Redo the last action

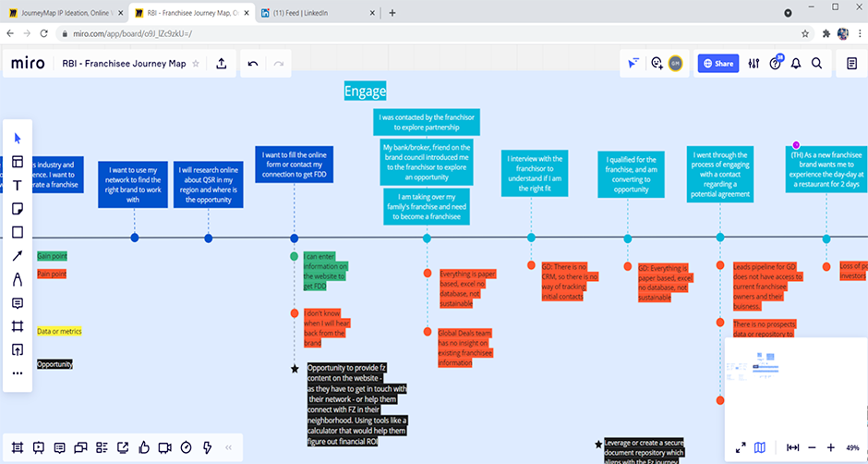pyautogui.click(x=279, y=64)
